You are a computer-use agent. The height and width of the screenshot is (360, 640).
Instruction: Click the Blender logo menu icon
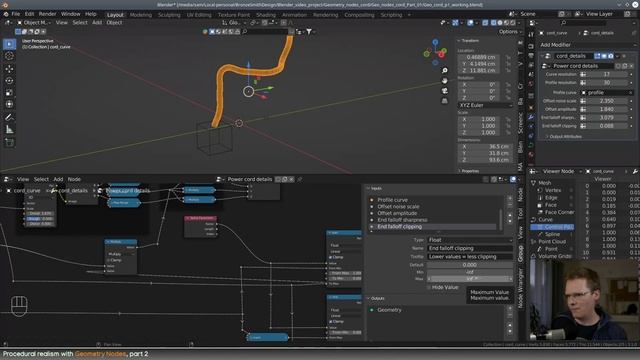[x=6, y=14]
